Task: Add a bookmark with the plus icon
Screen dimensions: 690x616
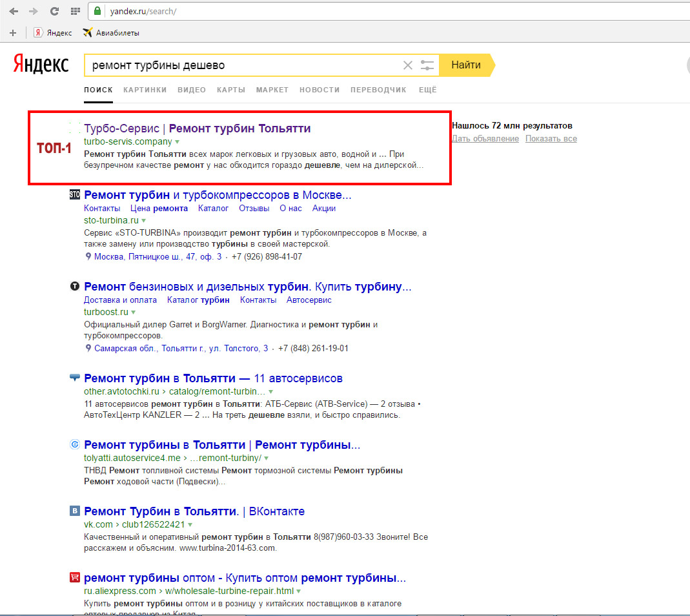Action: (x=13, y=32)
